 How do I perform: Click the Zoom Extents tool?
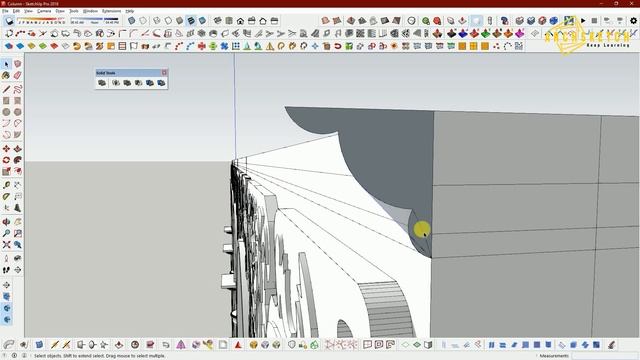tap(6, 245)
